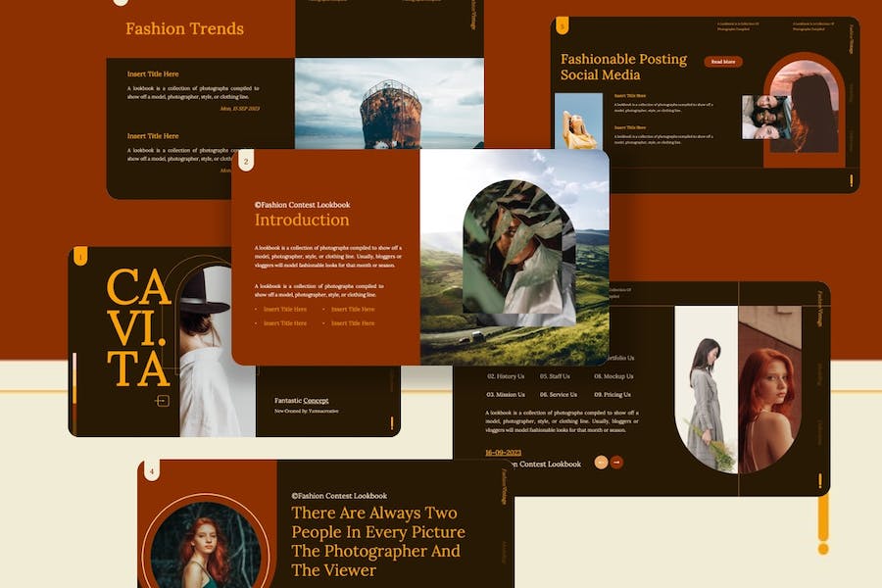882x588 pixels.
Task: Click the Fashion Trends heading
Action: point(184,28)
